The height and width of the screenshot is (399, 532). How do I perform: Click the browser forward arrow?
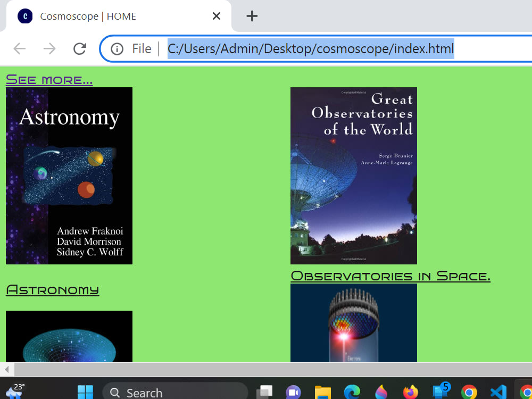[49, 49]
